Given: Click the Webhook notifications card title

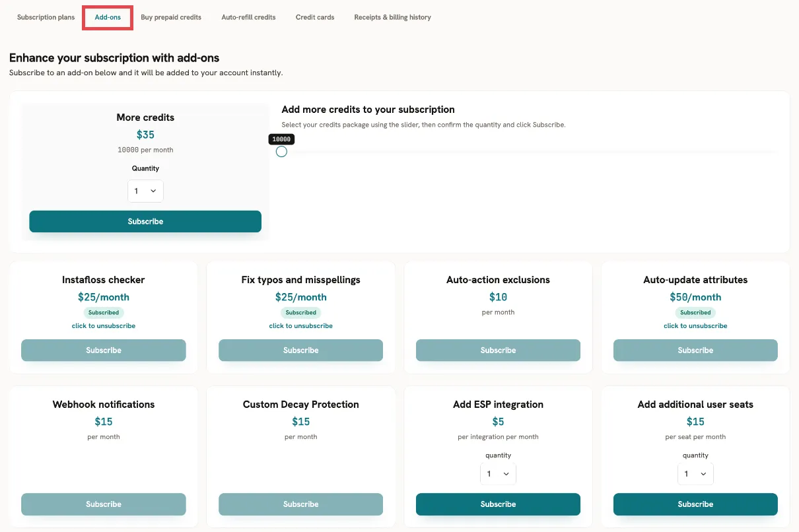Looking at the screenshot, I should tap(104, 405).
